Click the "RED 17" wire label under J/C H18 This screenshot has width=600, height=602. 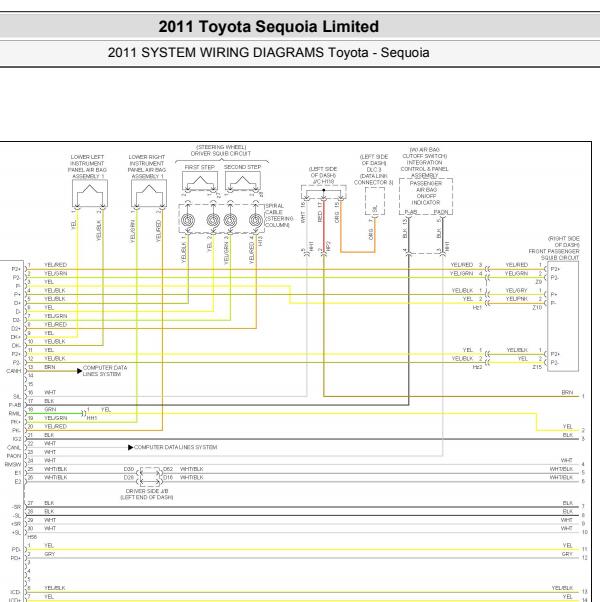[320, 212]
